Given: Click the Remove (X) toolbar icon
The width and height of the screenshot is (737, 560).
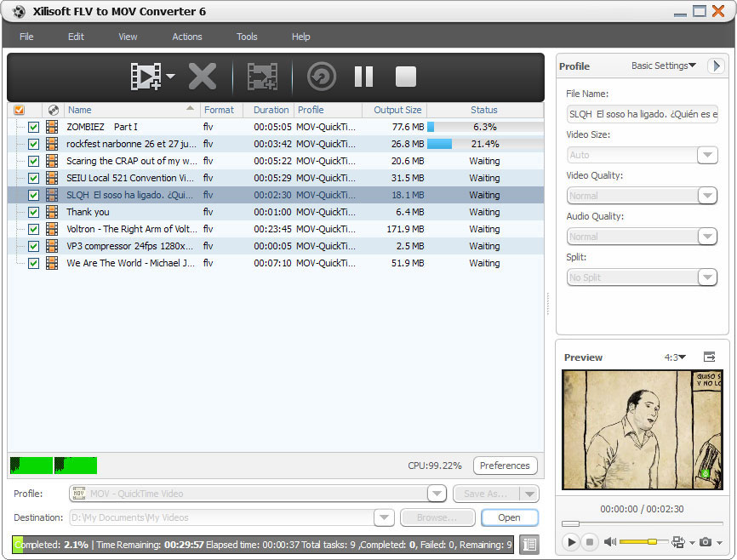Looking at the screenshot, I should (203, 77).
